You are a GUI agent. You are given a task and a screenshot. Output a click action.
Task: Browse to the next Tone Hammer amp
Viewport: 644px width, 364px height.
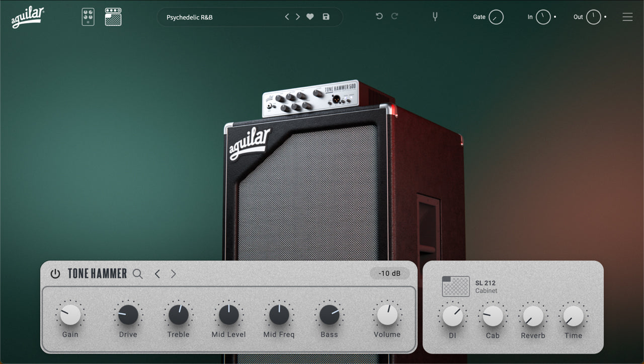173,274
